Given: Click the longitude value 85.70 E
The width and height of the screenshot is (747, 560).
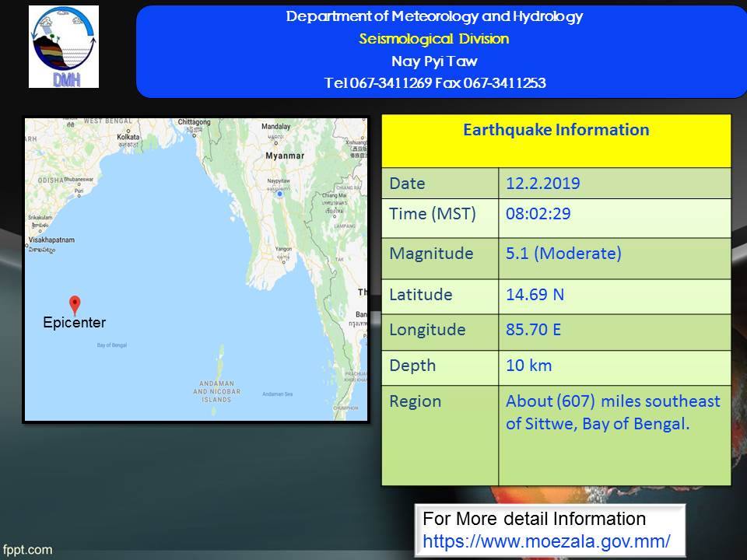Looking at the screenshot, I should pyautogui.click(x=533, y=330).
